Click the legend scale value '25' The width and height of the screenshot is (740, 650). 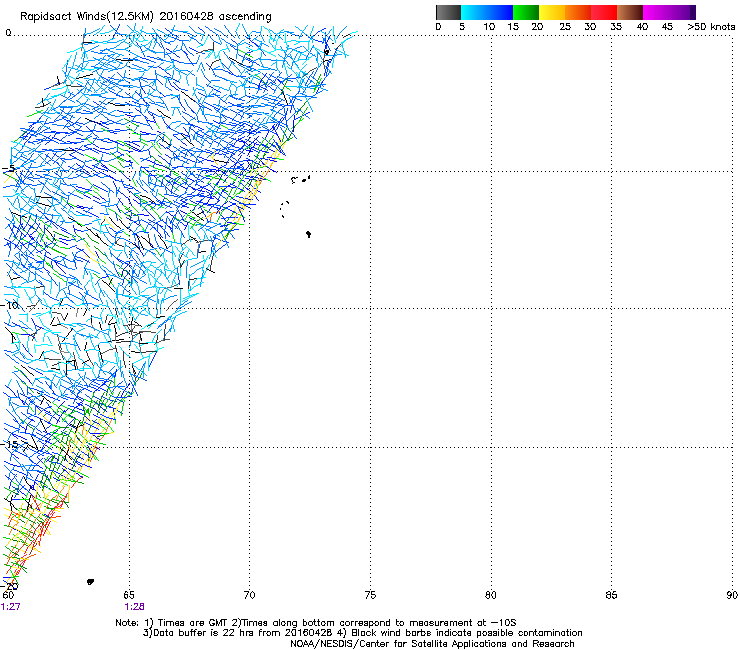click(x=565, y=27)
